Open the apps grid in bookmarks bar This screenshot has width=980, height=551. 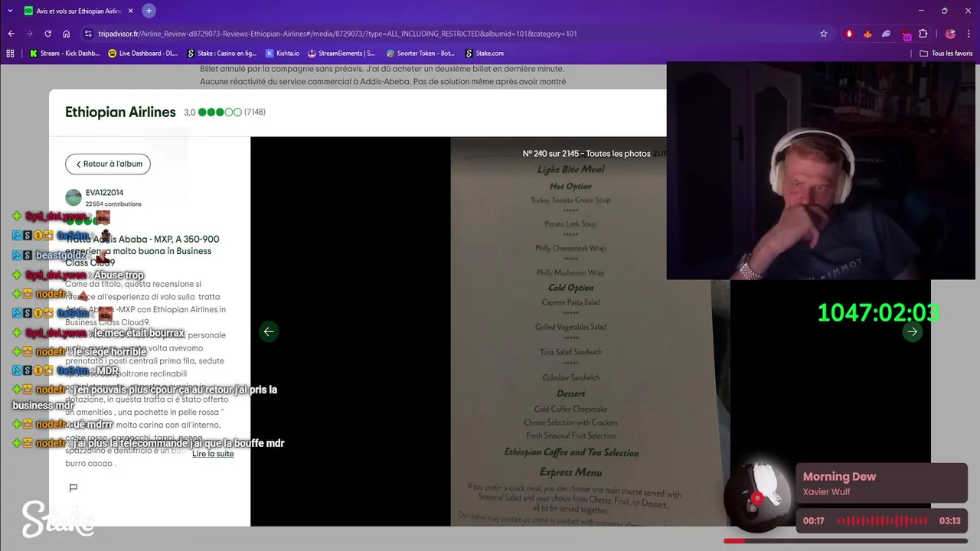click(x=10, y=54)
